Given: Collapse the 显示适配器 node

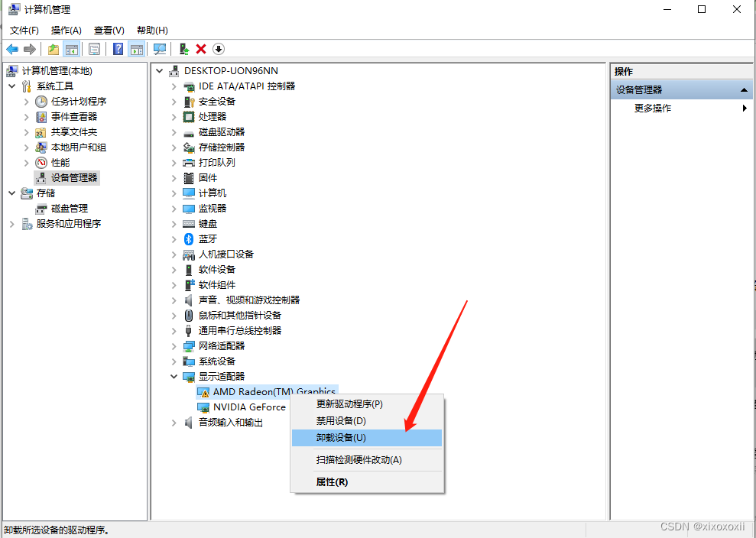Looking at the screenshot, I should pyautogui.click(x=174, y=377).
